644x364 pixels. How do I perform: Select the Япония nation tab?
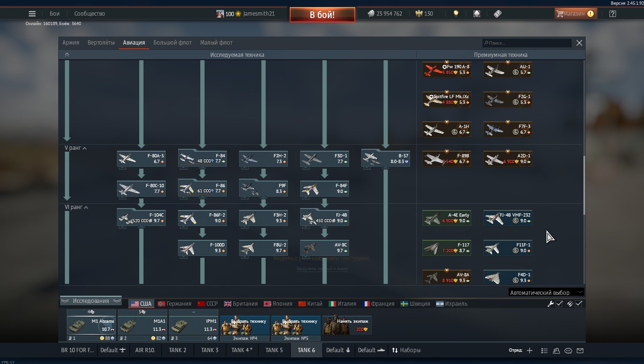pos(278,304)
